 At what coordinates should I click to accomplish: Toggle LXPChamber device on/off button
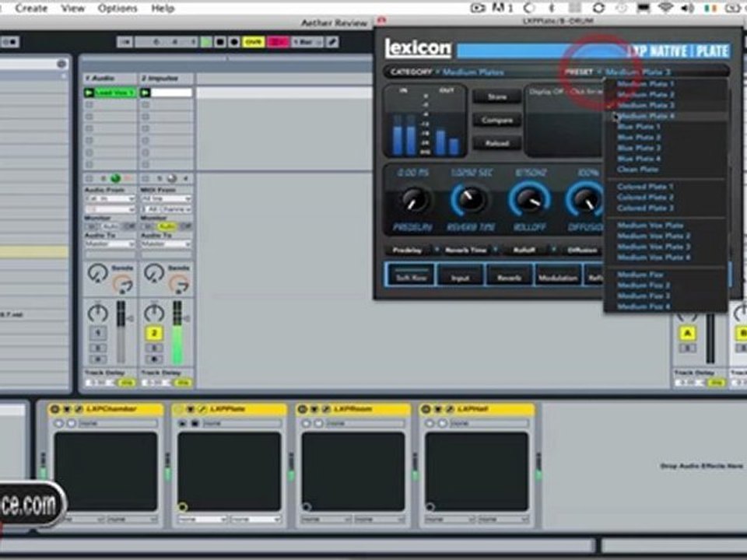click(x=54, y=409)
